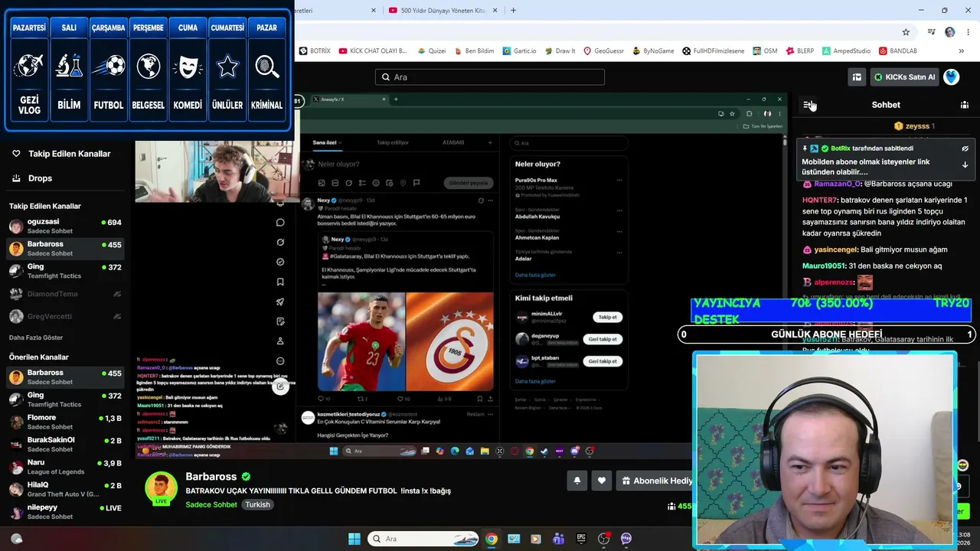
Task: Click the Barbaross streamer avatar with LIVE badge
Action: coord(162,489)
